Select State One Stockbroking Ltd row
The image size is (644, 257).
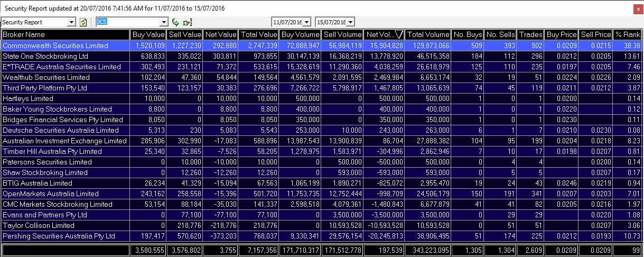[322, 56]
